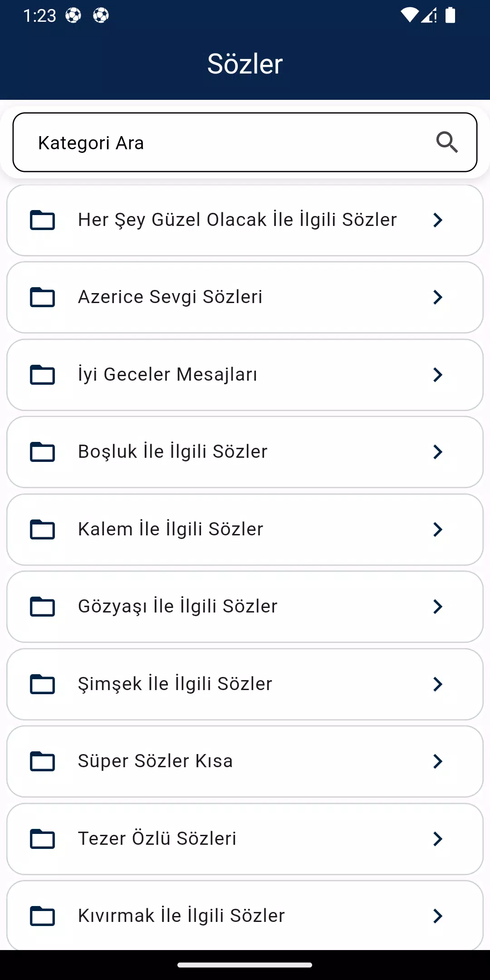The height and width of the screenshot is (980, 490).
Task: Tap folder icon next to Kalem category
Action: coord(43,529)
